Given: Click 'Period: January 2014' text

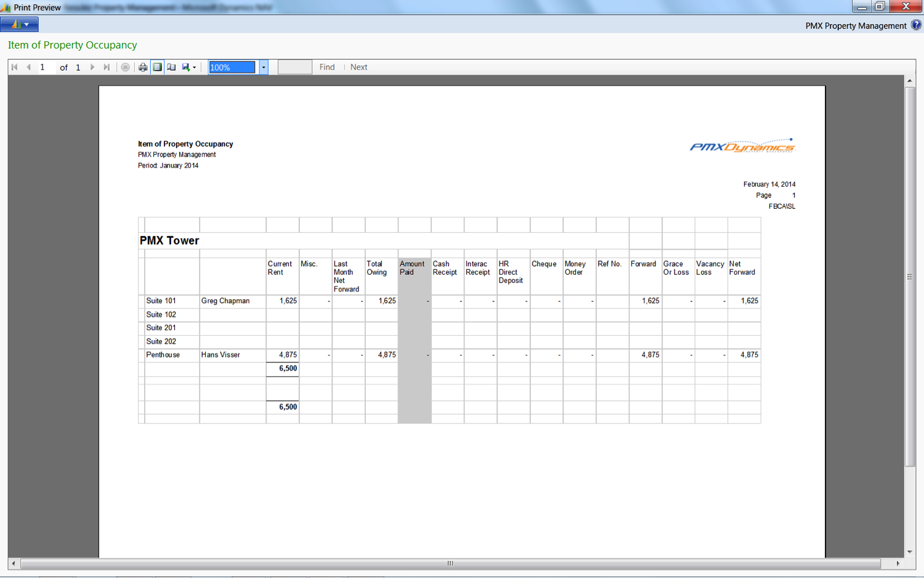Looking at the screenshot, I should pyautogui.click(x=168, y=166).
